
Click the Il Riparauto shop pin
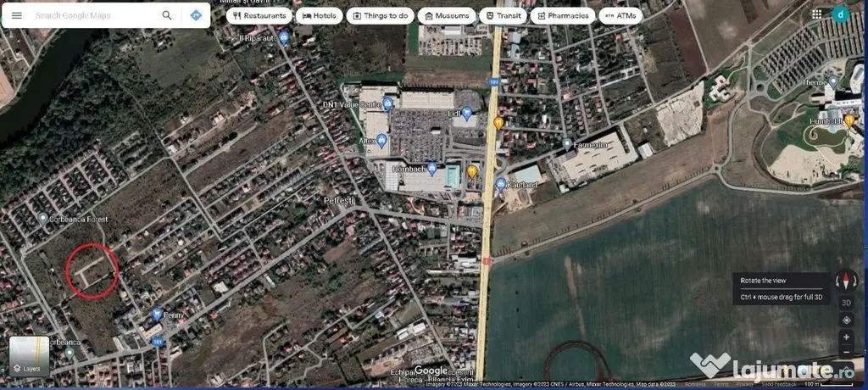[283, 37]
